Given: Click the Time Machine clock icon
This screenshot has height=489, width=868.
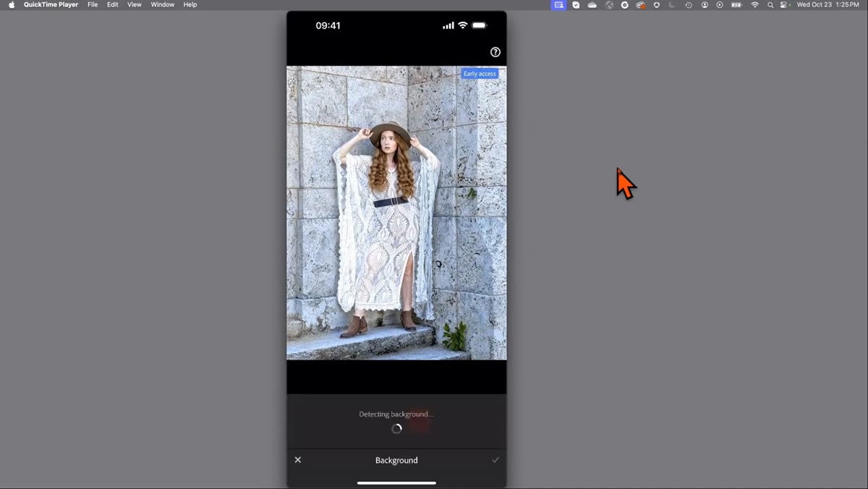Looking at the screenshot, I should tap(688, 5).
